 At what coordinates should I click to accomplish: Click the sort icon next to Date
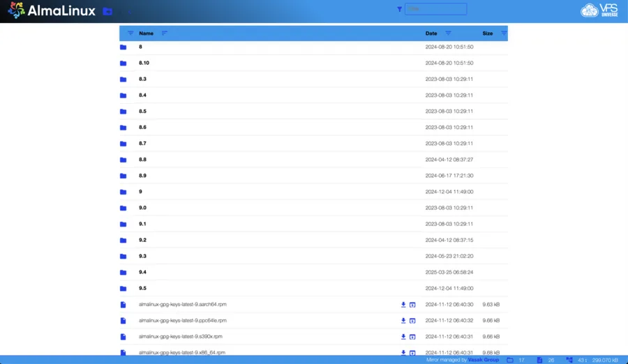pos(448,33)
